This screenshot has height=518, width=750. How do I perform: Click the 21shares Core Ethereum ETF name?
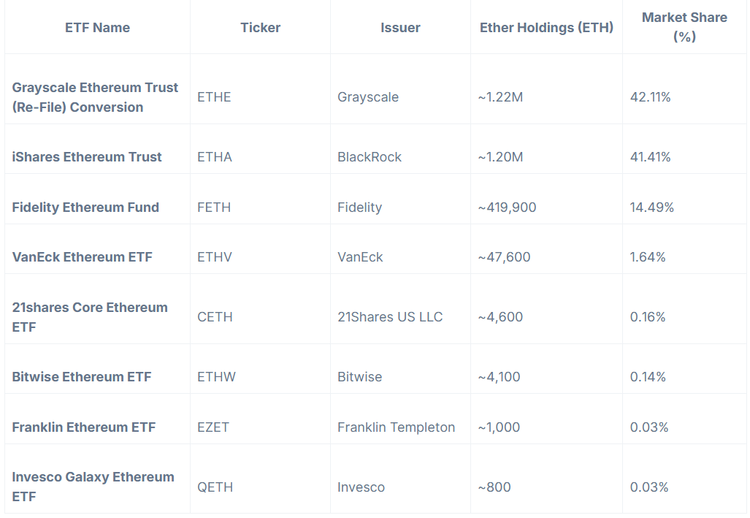click(90, 317)
